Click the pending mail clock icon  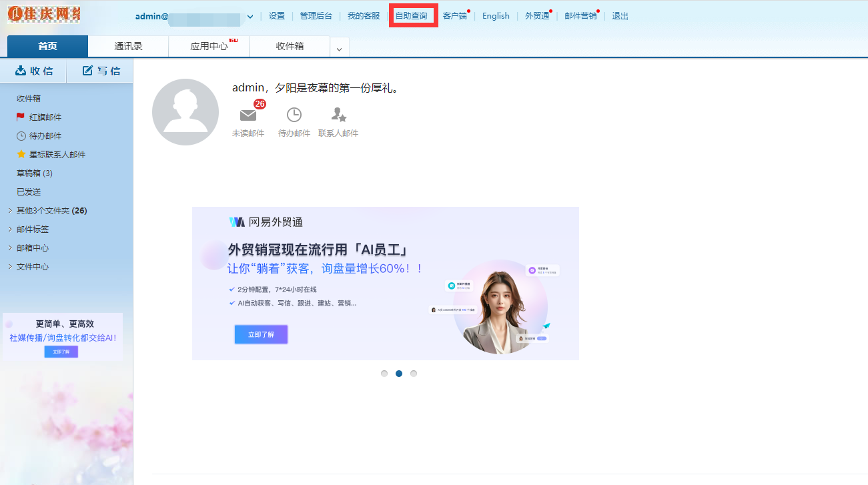click(x=294, y=115)
